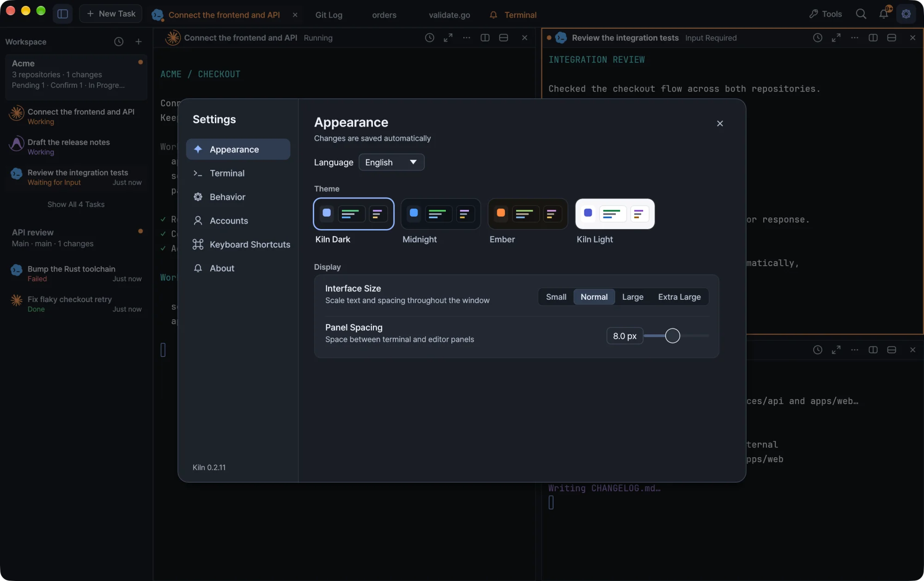924x581 pixels.
Task: Open Accounts settings section
Action: tap(238, 221)
